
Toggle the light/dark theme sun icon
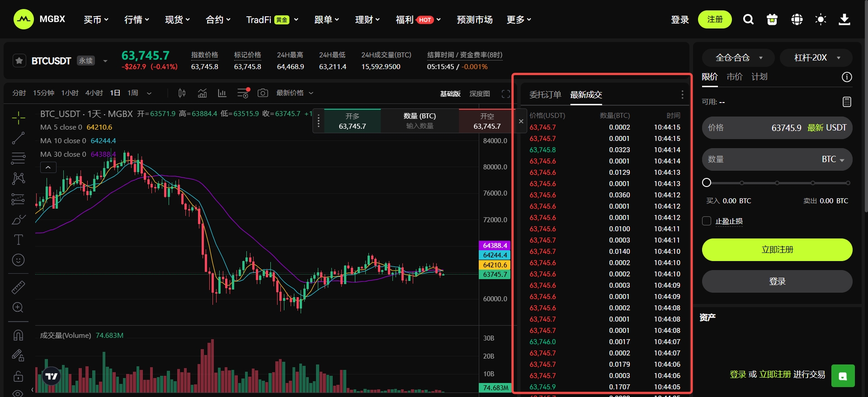pos(821,19)
